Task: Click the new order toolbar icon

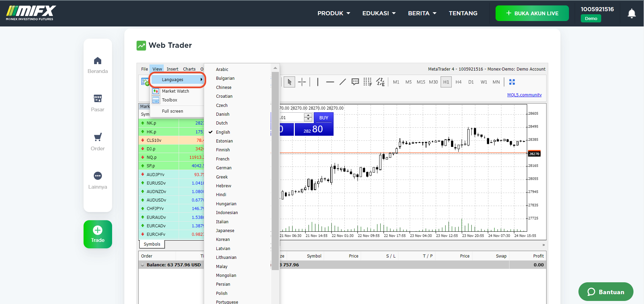Action: tap(145, 82)
